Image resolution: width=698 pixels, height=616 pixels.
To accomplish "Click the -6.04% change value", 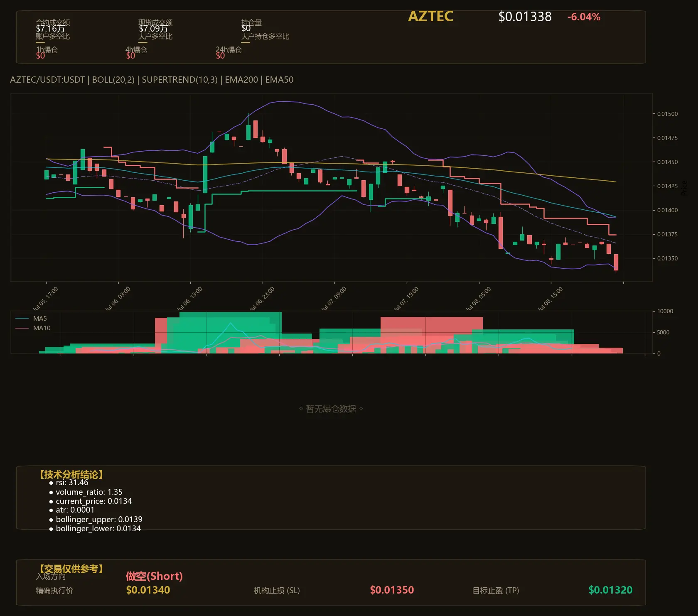I will click(584, 17).
